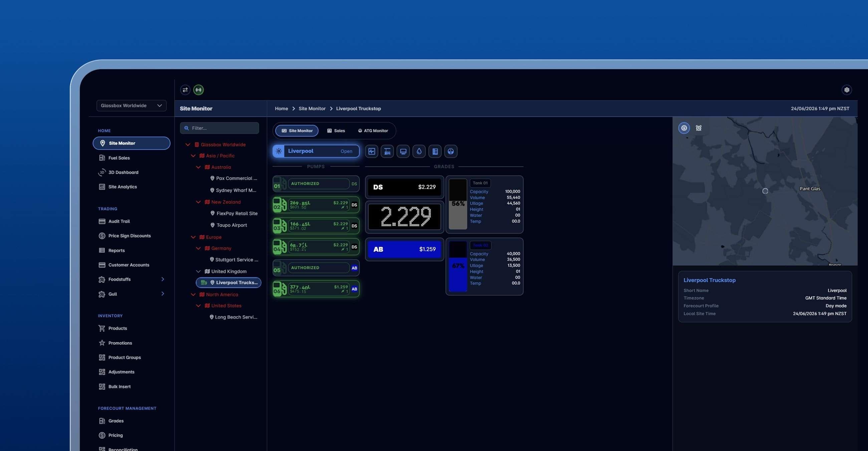868x451 pixels.
Task: Select Liverpool Truckstop in site tree
Action: (228, 283)
